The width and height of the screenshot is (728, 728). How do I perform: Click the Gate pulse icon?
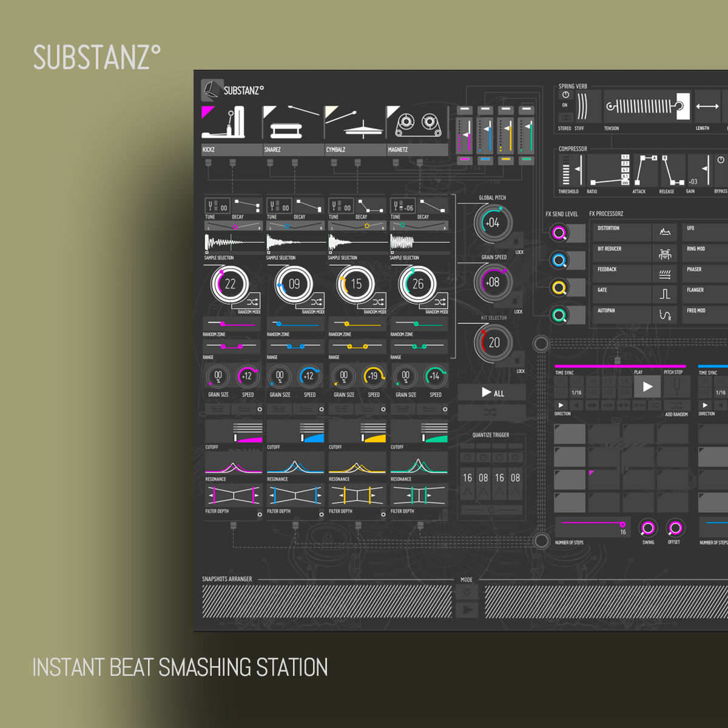click(666, 294)
